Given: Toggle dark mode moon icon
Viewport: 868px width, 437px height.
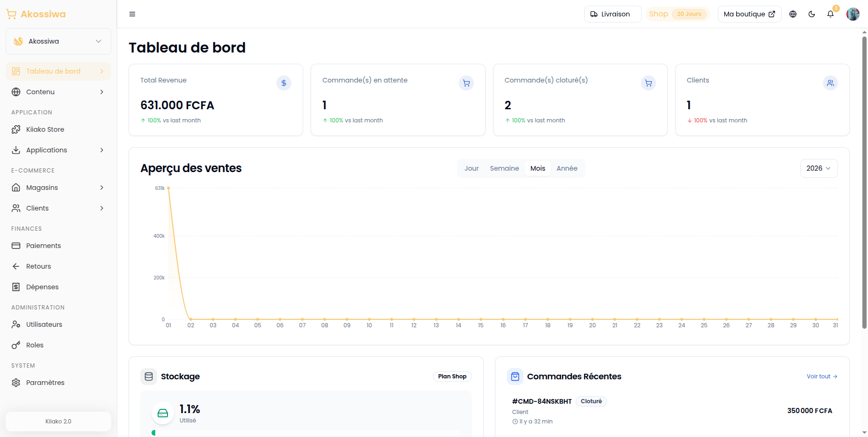Looking at the screenshot, I should coord(812,14).
